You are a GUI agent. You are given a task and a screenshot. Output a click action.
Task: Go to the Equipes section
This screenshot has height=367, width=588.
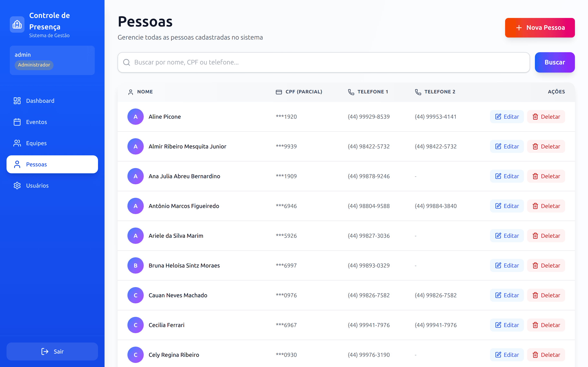37,143
